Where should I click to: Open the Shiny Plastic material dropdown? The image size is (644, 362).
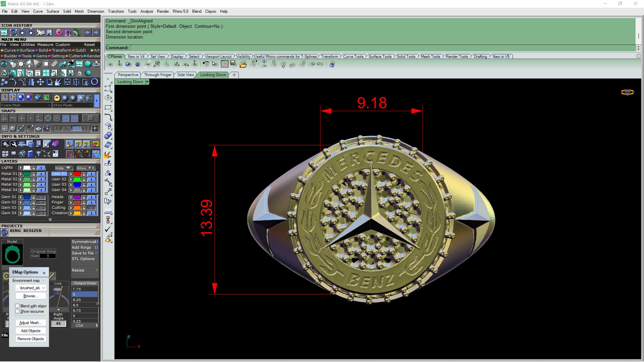click(x=72, y=105)
